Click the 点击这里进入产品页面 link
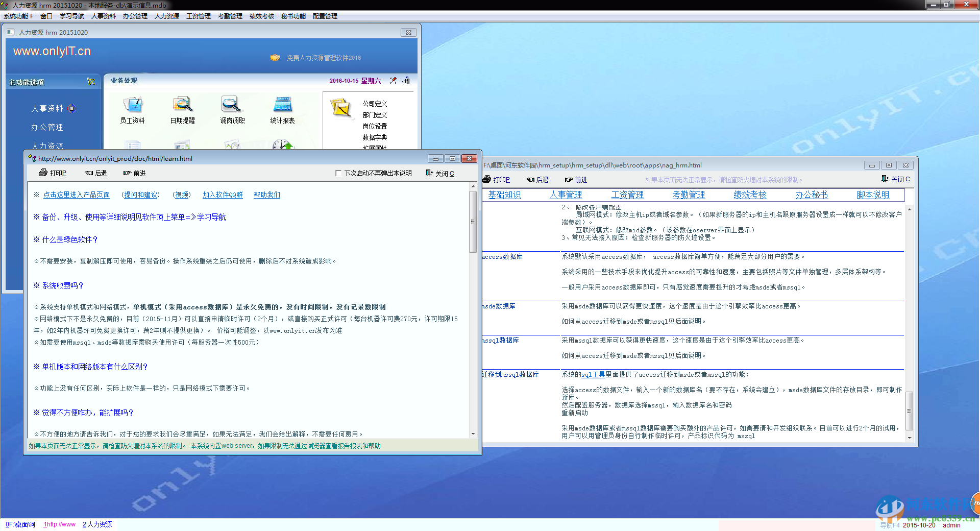980x531 pixels. pyautogui.click(x=76, y=195)
